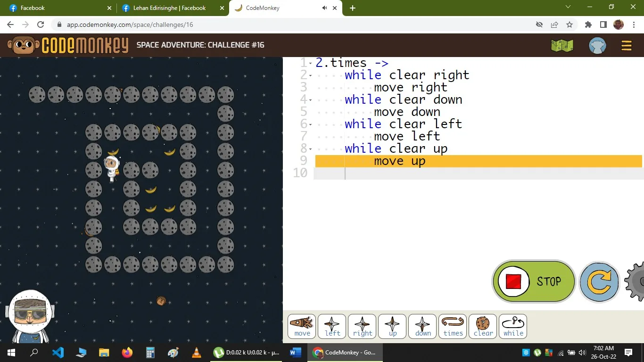Collapse the while clear right block
Viewport: 644px width, 362px height.
(x=309, y=74)
